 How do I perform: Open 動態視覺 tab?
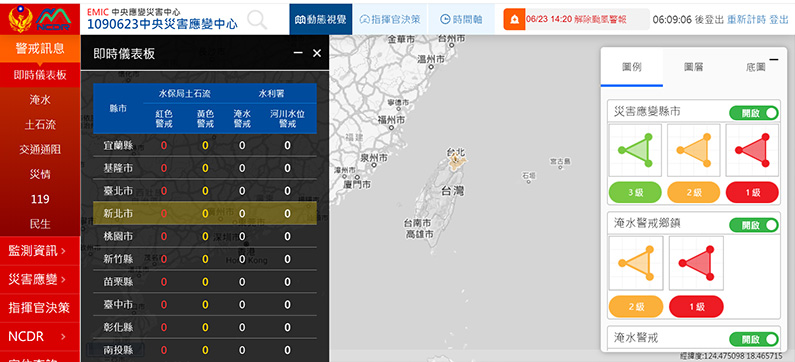(x=320, y=19)
